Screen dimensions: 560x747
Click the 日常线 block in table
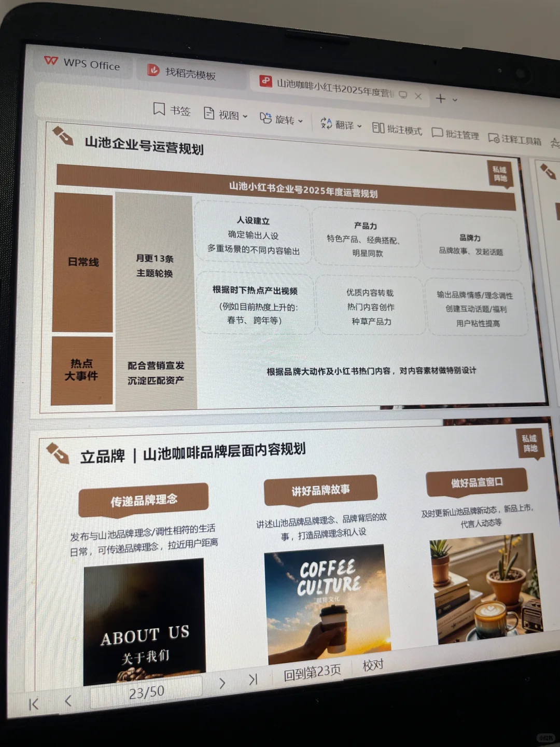83,262
